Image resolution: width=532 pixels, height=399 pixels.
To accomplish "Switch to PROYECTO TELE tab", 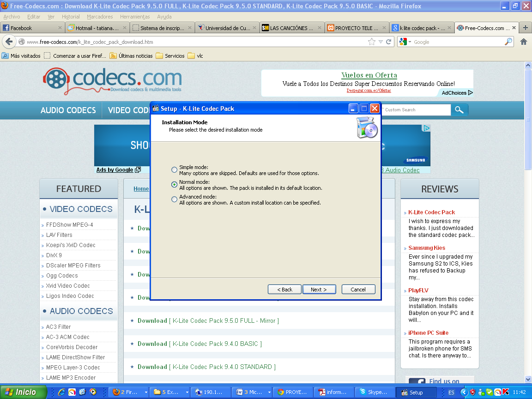I will [357, 28].
